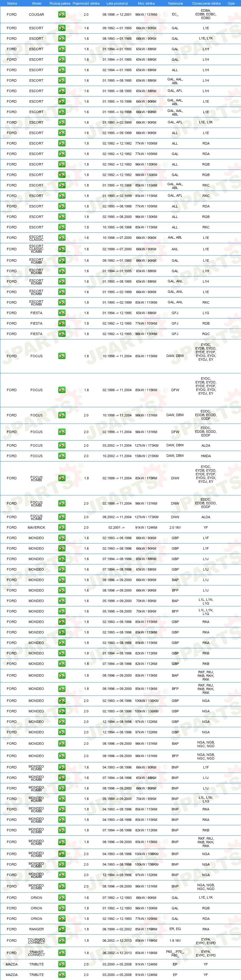
Task: Click the AAL, ABL body cell
Action: 175,237
